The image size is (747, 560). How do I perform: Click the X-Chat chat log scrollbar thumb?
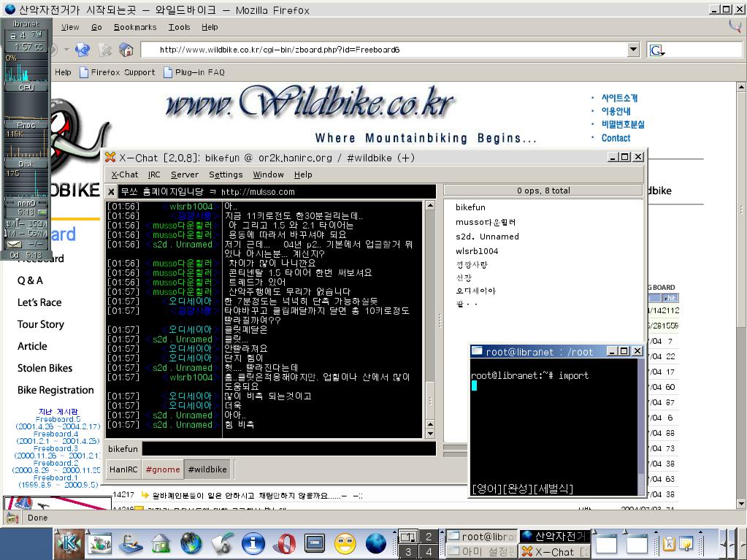(x=429, y=401)
